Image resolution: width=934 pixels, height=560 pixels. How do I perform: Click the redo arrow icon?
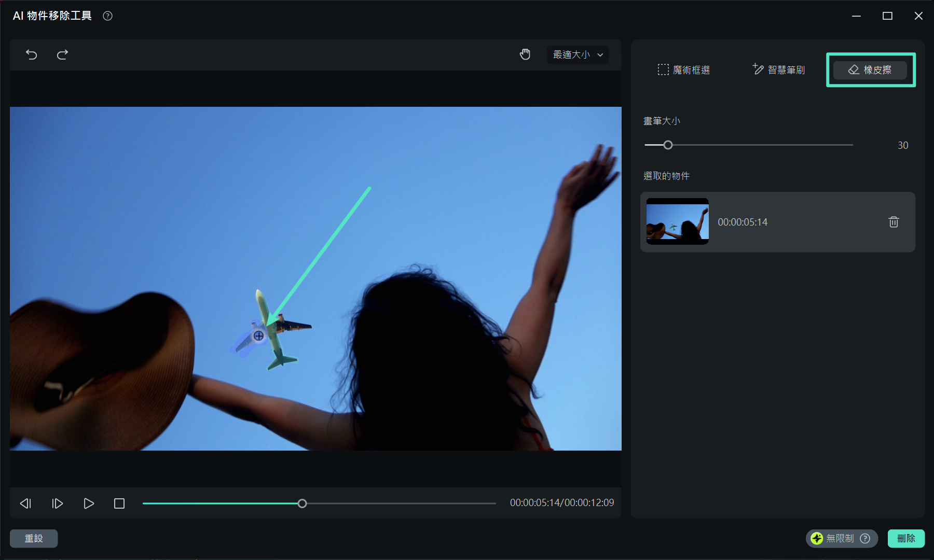point(62,54)
